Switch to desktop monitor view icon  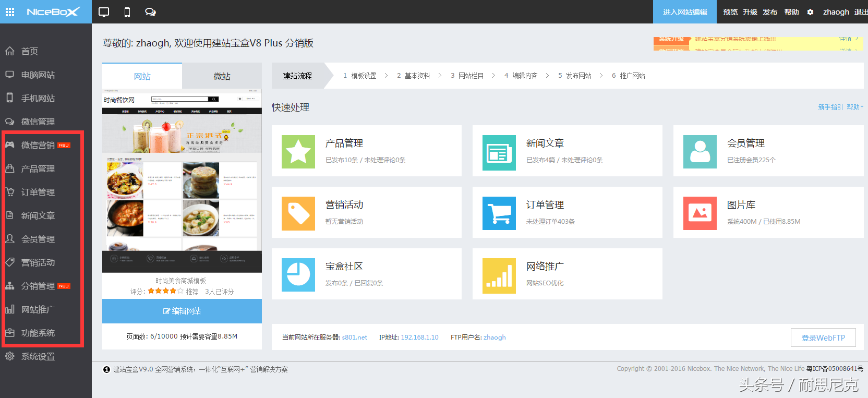pyautogui.click(x=104, y=12)
